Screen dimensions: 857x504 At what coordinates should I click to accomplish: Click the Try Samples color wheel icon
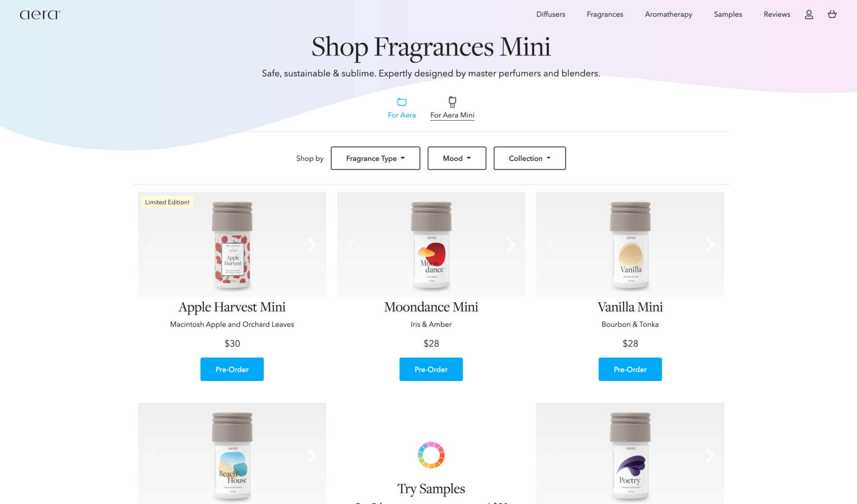(431, 455)
